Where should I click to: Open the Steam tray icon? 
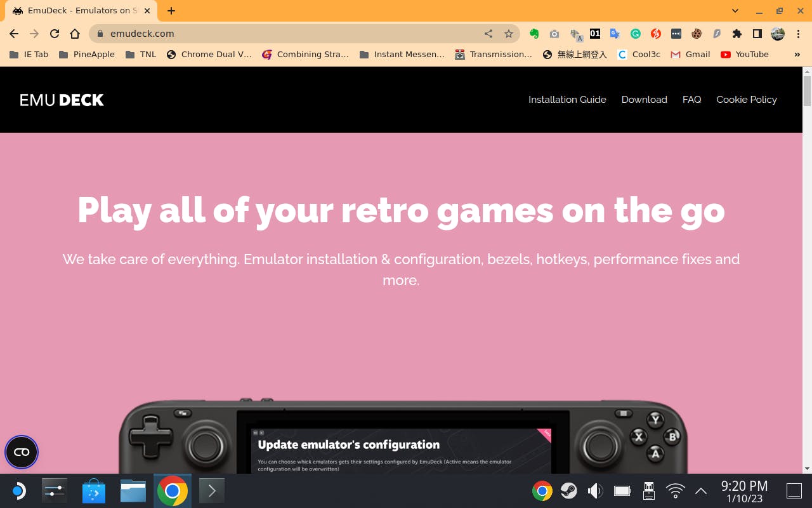pos(569,491)
